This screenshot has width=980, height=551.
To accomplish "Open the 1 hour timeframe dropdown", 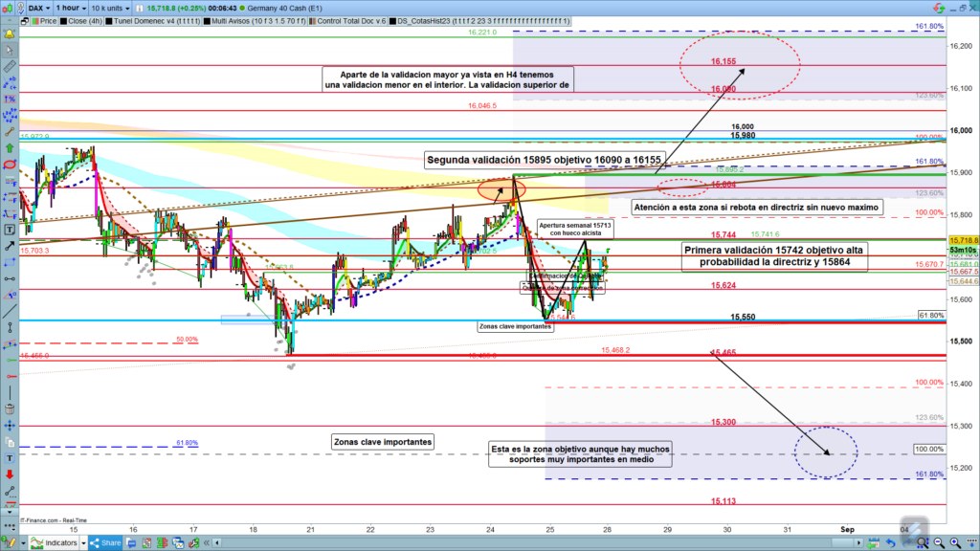I will point(71,7).
